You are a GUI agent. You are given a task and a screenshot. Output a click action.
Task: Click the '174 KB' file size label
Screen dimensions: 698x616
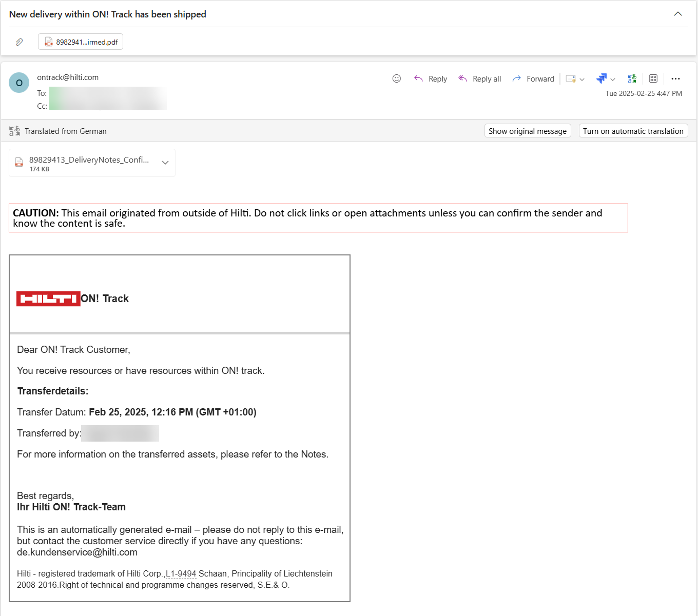(40, 169)
